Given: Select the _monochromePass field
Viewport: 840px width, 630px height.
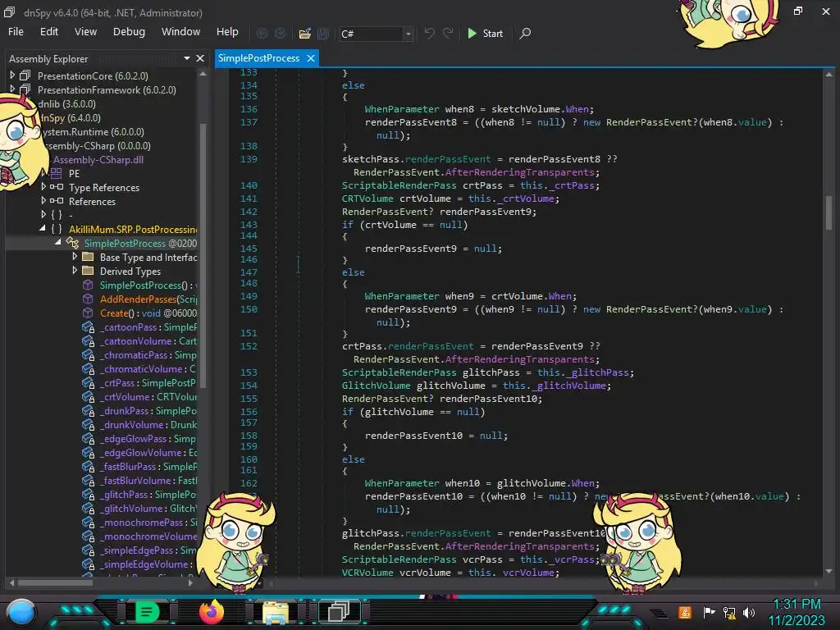Looking at the screenshot, I should (148, 523).
